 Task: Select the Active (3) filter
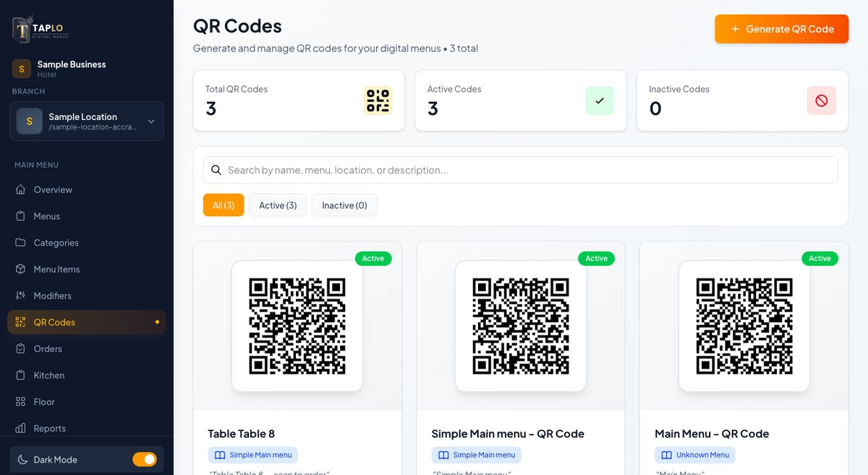[278, 205]
